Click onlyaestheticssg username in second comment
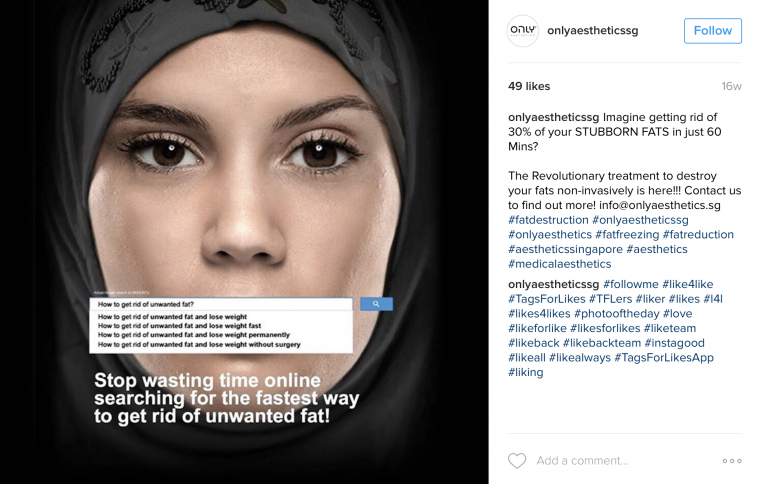The height and width of the screenshot is (484, 760). (x=554, y=284)
